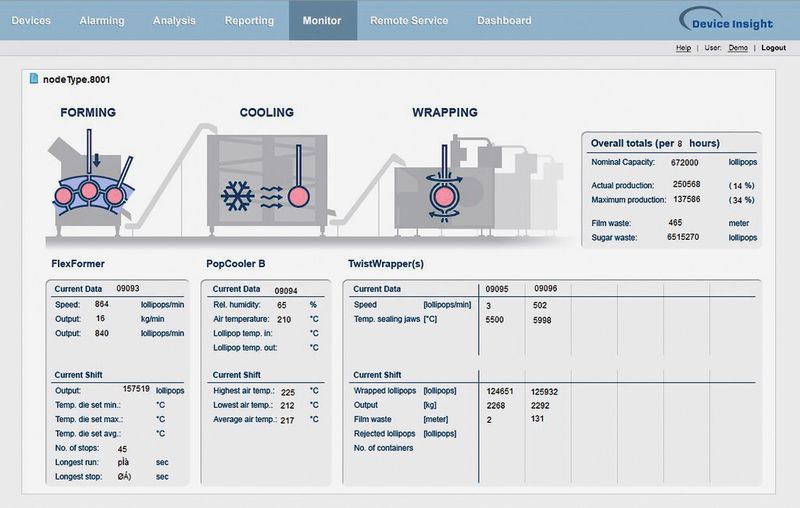Viewport: 800px width, 508px height.
Task: Open the Devices tab
Action: pyautogui.click(x=31, y=20)
